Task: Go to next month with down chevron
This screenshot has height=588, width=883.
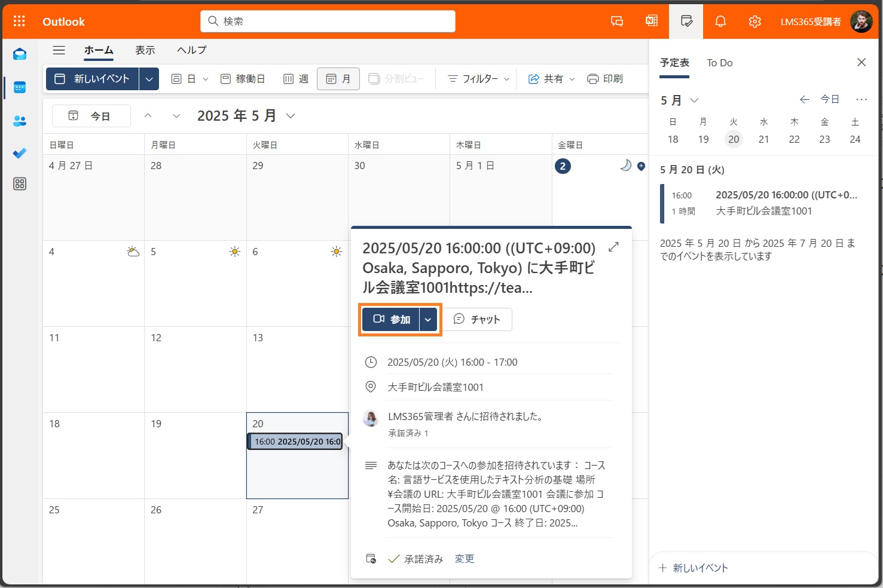Action: (176, 115)
